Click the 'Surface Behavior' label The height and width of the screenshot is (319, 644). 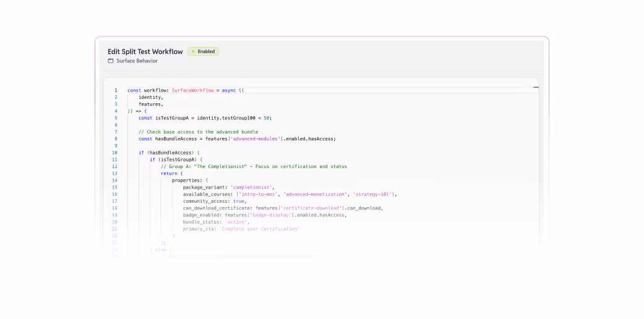137,61
